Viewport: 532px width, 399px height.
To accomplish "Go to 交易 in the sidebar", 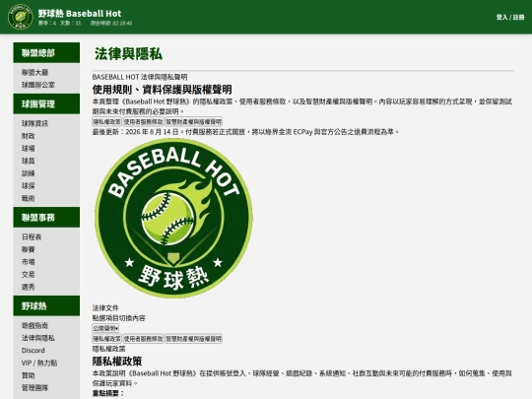I will (x=29, y=274).
